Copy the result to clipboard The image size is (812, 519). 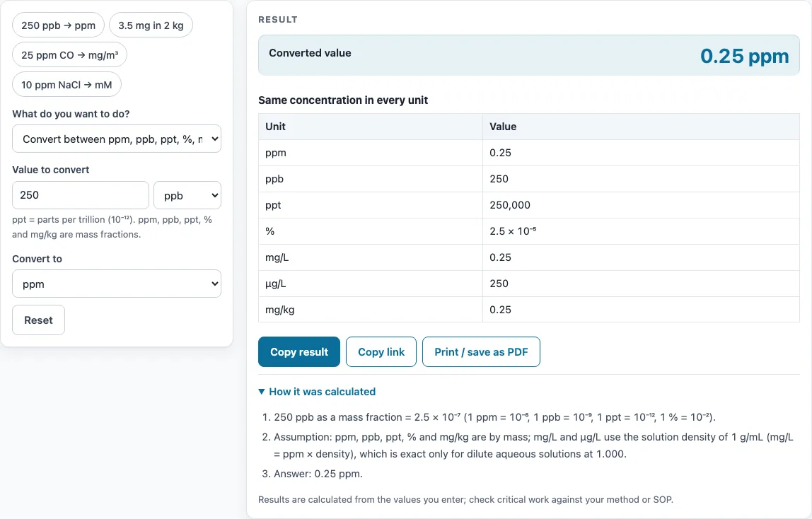point(298,352)
